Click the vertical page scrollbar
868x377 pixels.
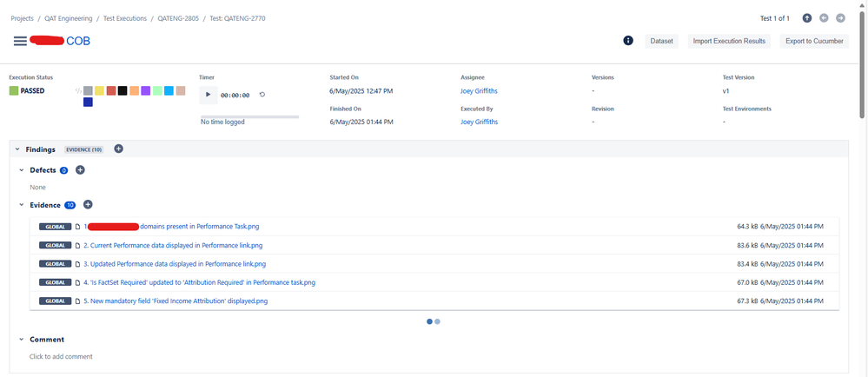tap(863, 64)
